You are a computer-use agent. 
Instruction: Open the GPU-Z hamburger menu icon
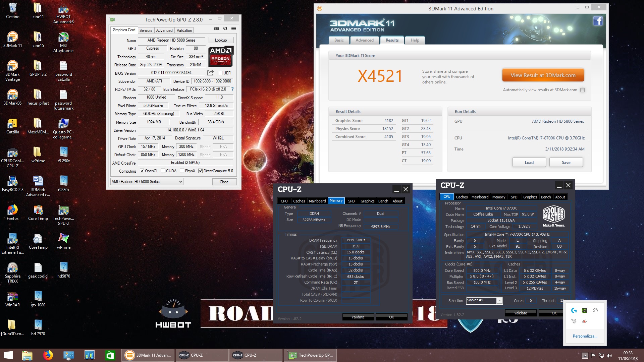pyautogui.click(x=234, y=29)
